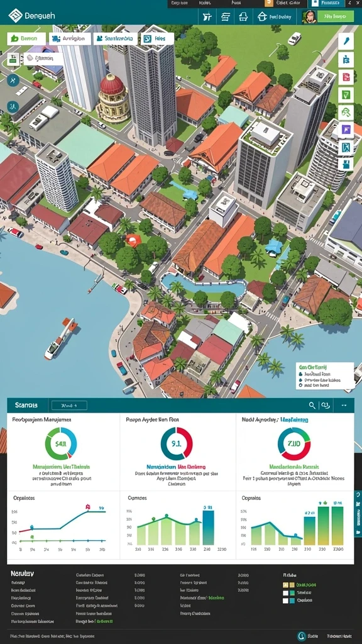The image size is (362, 644).
Task: Toggle the yellow checkbox in footer legend
Action: point(286,584)
